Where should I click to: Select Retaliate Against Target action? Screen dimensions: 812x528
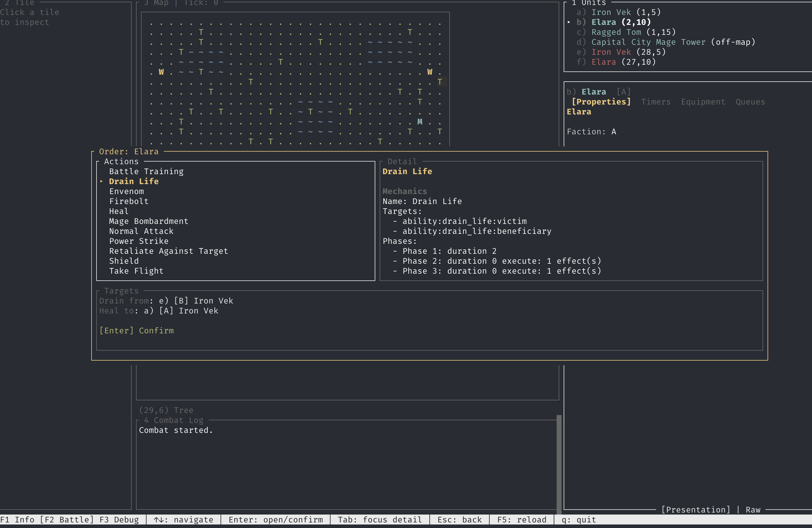click(x=168, y=251)
